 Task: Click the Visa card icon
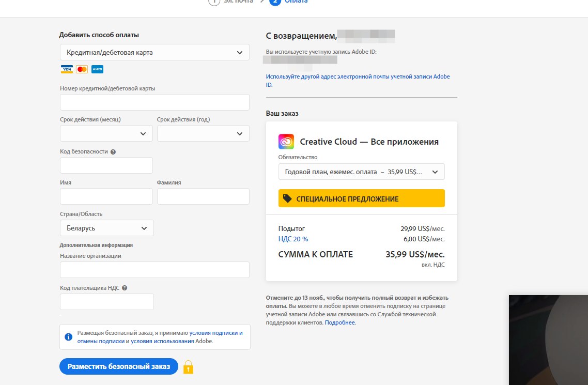click(x=67, y=69)
